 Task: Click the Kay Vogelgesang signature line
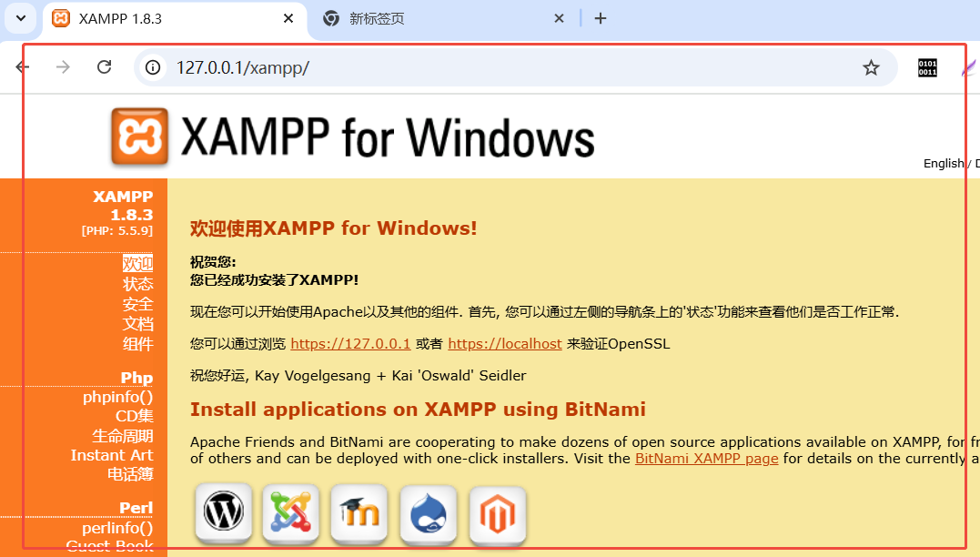tap(359, 376)
